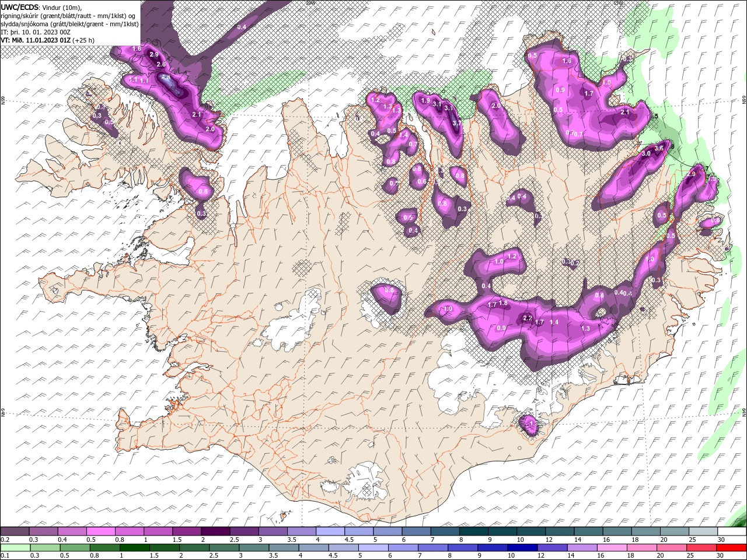Image resolution: width=747 pixels, height=560 pixels.
Task: Click the 3.0 snowfall value on the map
Action: point(646,153)
